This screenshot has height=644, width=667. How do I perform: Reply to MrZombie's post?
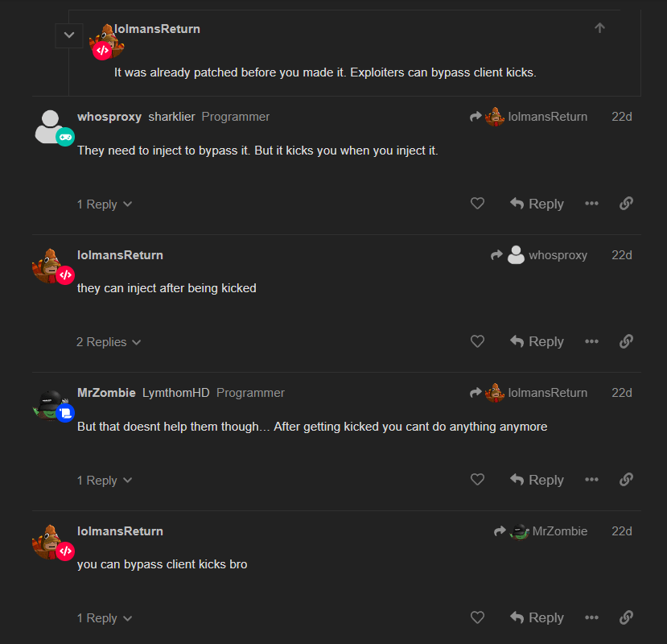(x=537, y=480)
